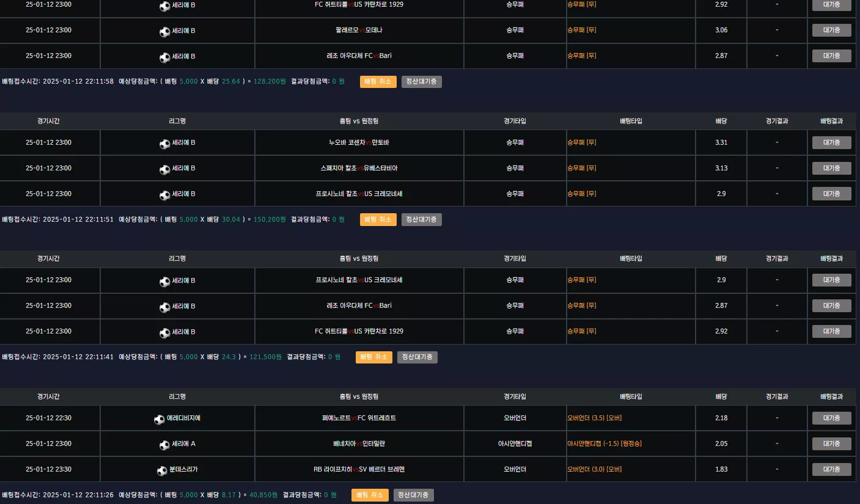Click the league name 세리에 A
860x504 pixels.
click(x=183, y=444)
